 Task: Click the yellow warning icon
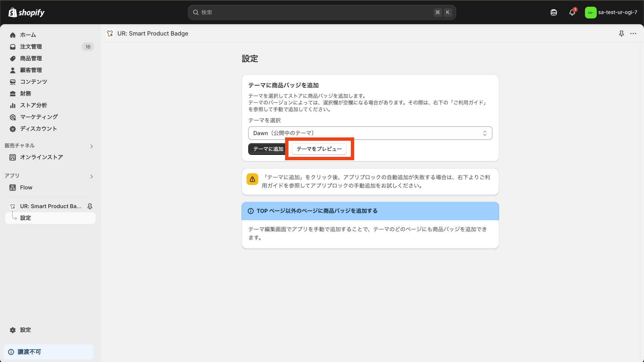click(x=252, y=179)
